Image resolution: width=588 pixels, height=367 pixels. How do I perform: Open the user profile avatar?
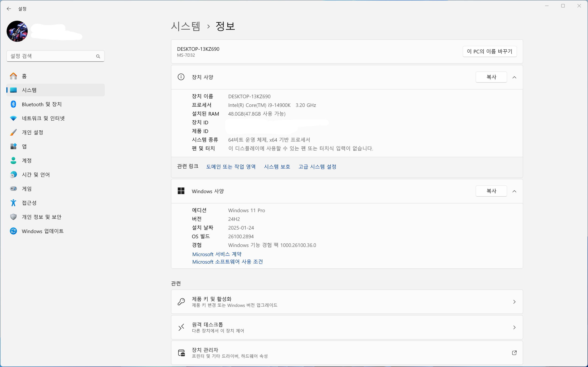coord(17,31)
